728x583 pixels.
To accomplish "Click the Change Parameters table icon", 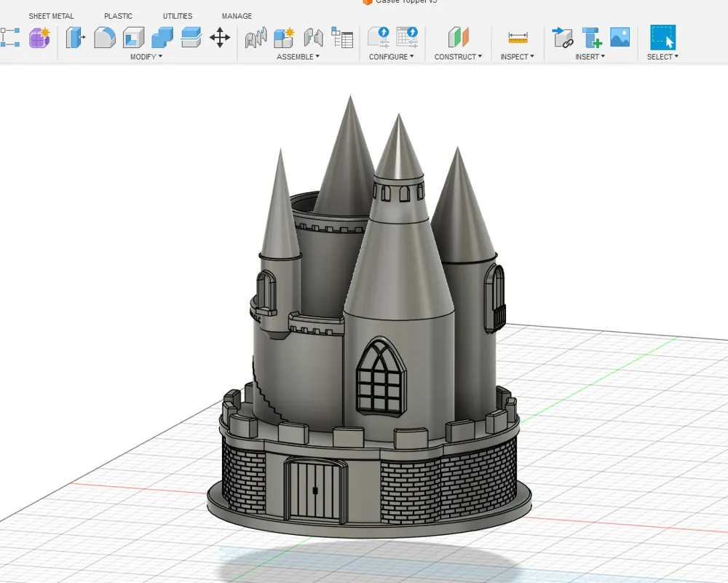I will click(x=407, y=38).
